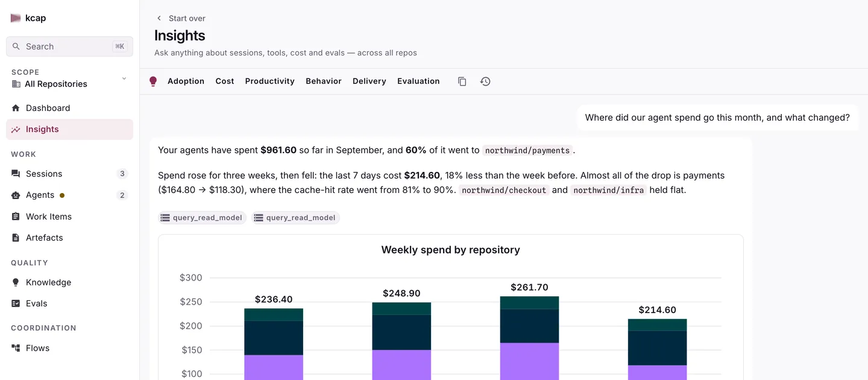868x380 pixels.
Task: Click the repositories building icon
Action: pyautogui.click(x=16, y=84)
